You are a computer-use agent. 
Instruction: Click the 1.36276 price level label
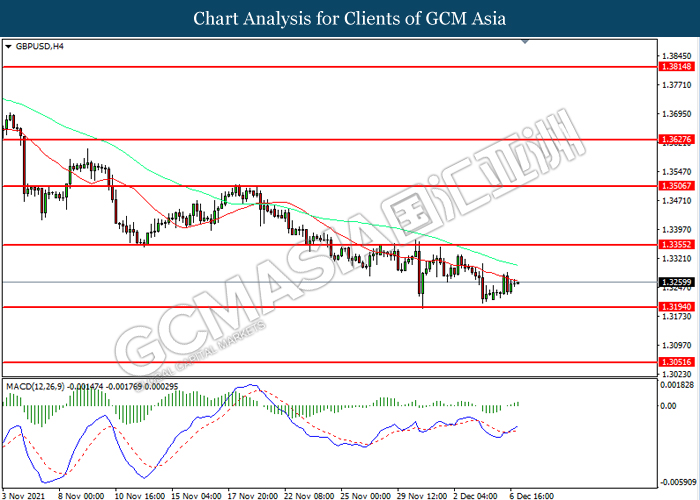click(x=677, y=139)
